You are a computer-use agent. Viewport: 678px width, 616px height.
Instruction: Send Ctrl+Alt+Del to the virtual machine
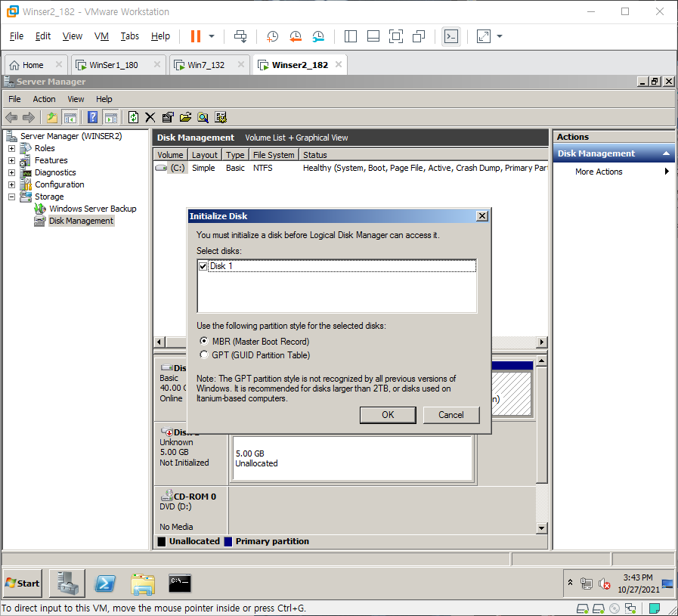coord(240,36)
